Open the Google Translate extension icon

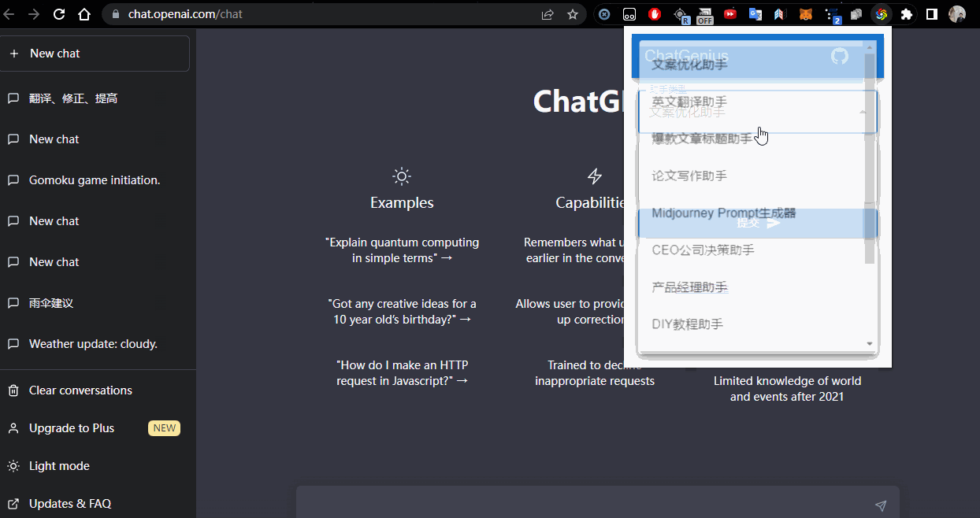point(755,14)
